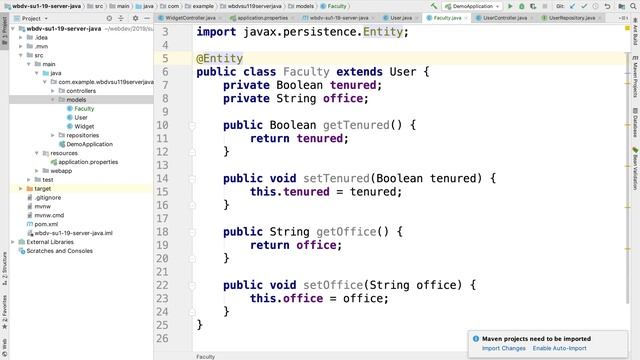Expand External Libraries node
This screenshot has width=640, height=360.
pyautogui.click(x=13, y=242)
